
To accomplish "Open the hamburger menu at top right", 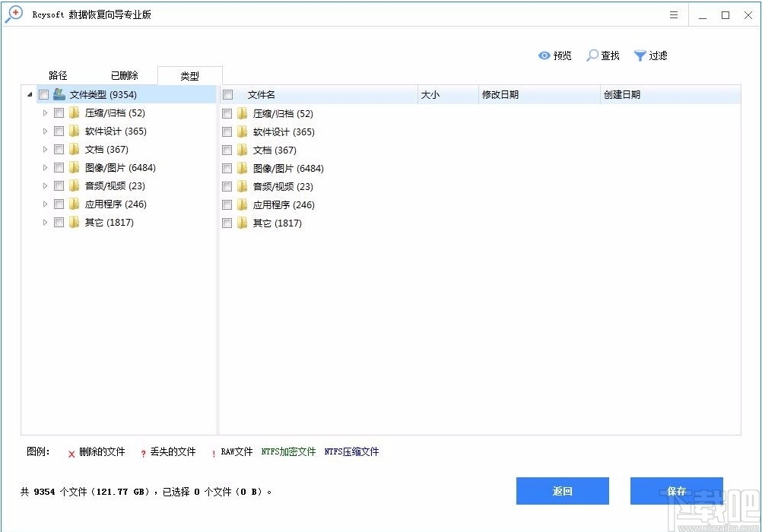I will pos(674,14).
